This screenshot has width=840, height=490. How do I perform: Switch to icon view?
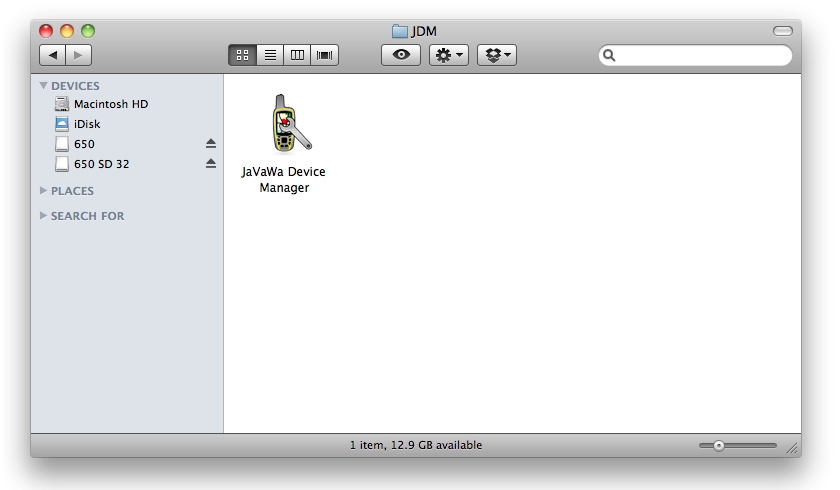[x=242, y=55]
